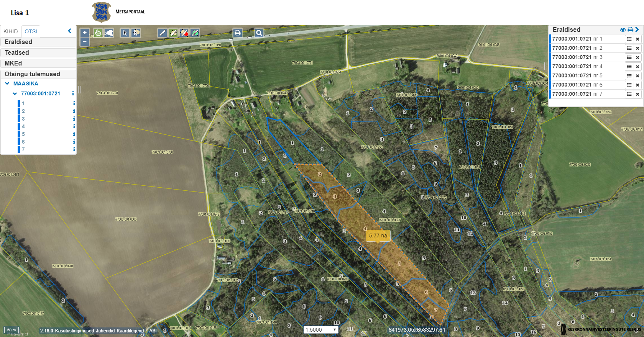The height and width of the screenshot is (337, 644).
Task: Click the Kaardilegend link
Action: point(130,330)
